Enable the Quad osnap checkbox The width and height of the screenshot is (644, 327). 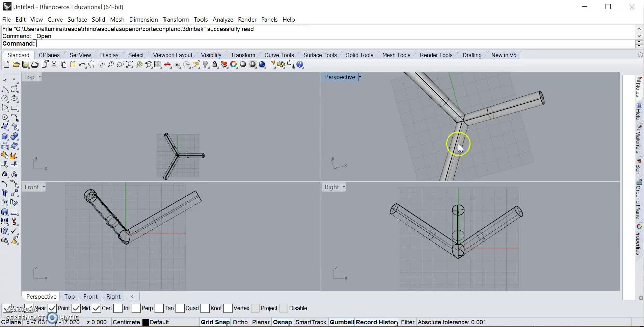(180, 308)
